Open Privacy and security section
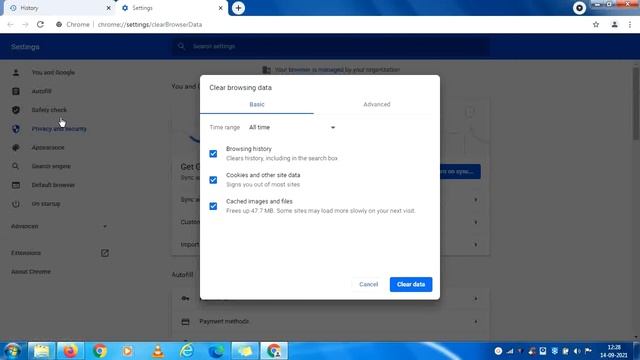The width and height of the screenshot is (640, 360). 59,129
